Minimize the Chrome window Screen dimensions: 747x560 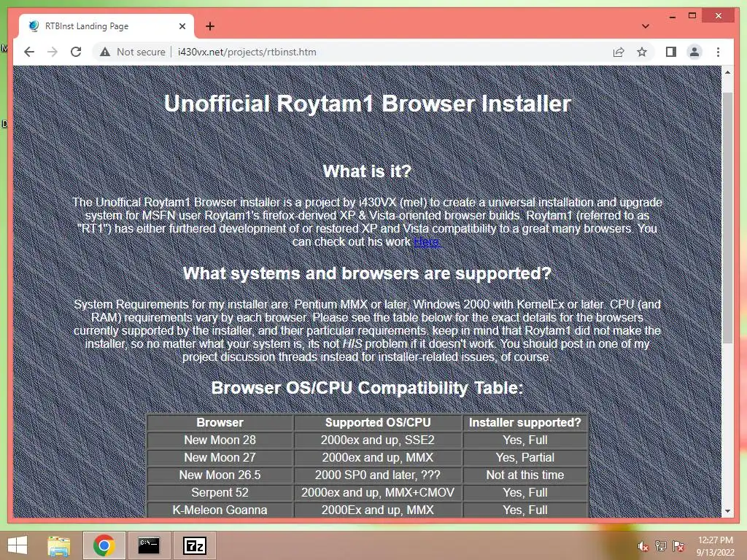(672, 16)
